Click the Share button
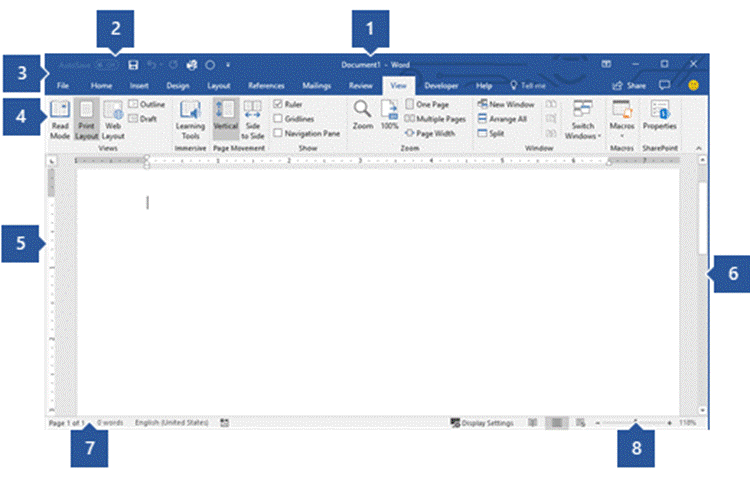750x479 pixels. [x=629, y=86]
